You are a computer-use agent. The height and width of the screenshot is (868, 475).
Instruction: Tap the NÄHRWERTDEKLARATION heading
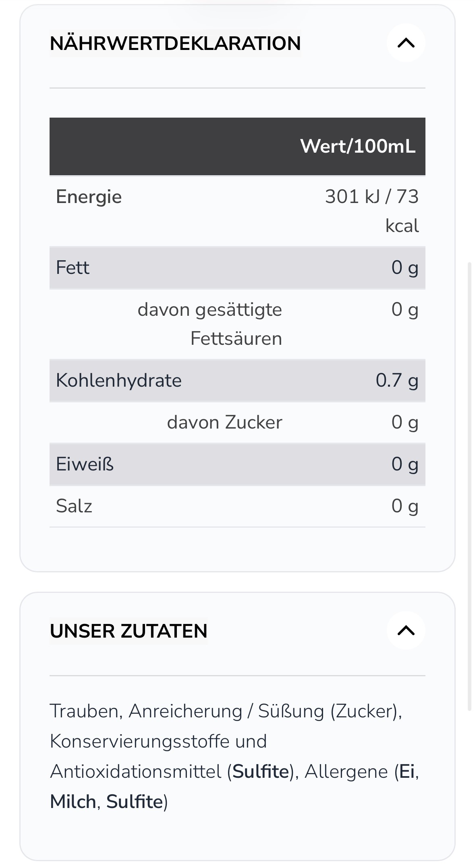pyautogui.click(x=175, y=43)
